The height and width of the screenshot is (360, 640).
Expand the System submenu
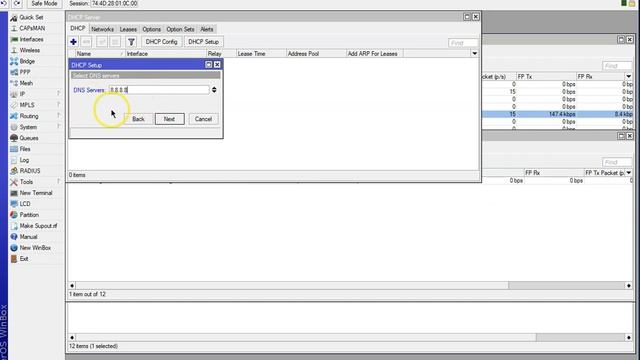pos(28,127)
